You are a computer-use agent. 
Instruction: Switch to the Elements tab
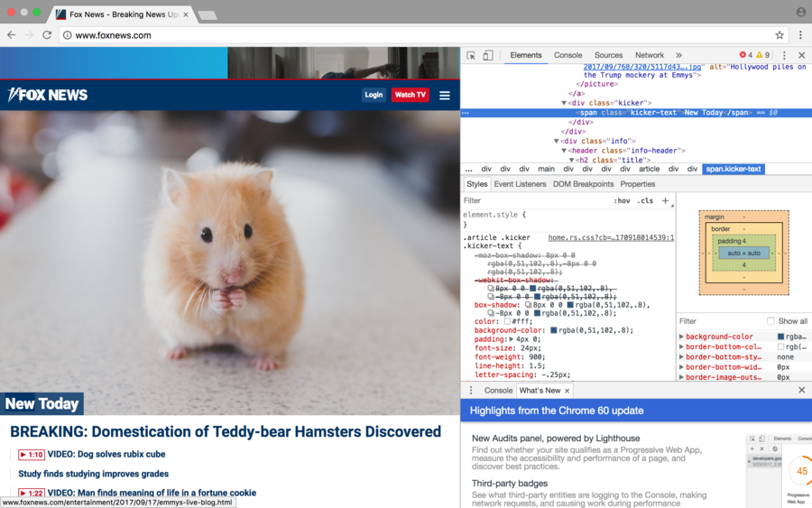coord(526,55)
